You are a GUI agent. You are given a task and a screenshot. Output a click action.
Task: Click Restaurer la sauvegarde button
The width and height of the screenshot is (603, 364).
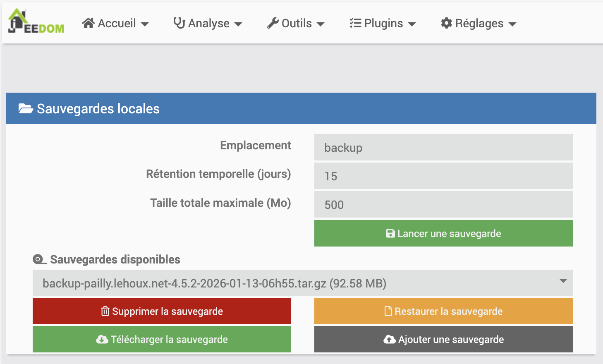(x=443, y=311)
